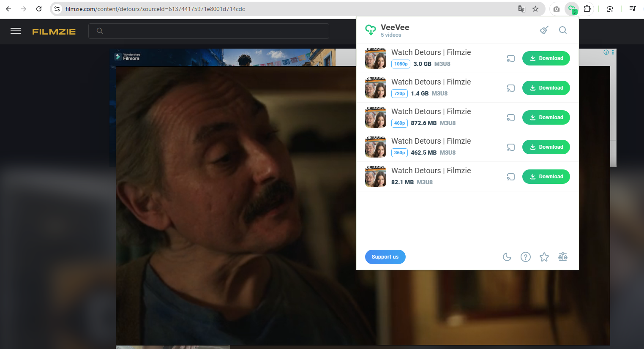Image resolution: width=644 pixels, height=349 pixels.
Task: Bookmark this page with the star icon
Action: click(535, 9)
